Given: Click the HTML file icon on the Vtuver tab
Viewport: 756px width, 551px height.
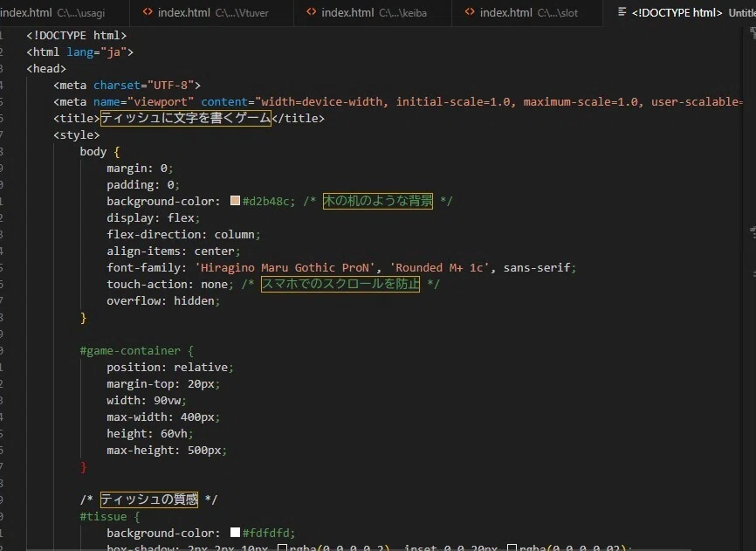Looking at the screenshot, I should pos(148,12).
